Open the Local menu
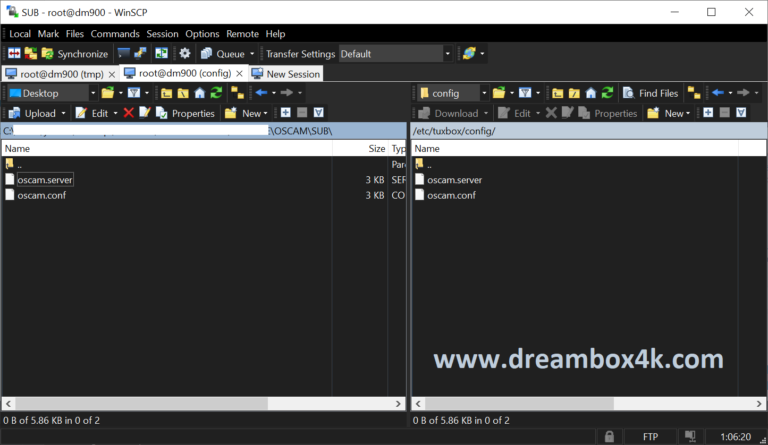Image resolution: width=768 pixels, height=445 pixels. 20,34
